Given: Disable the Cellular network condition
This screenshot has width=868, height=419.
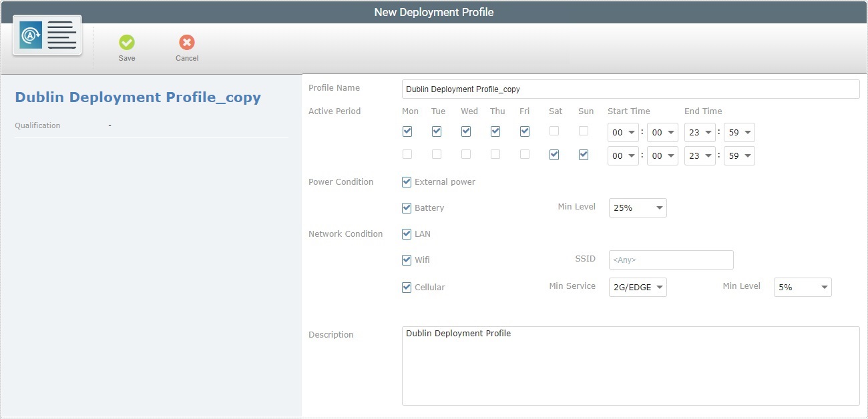Looking at the screenshot, I should point(407,287).
